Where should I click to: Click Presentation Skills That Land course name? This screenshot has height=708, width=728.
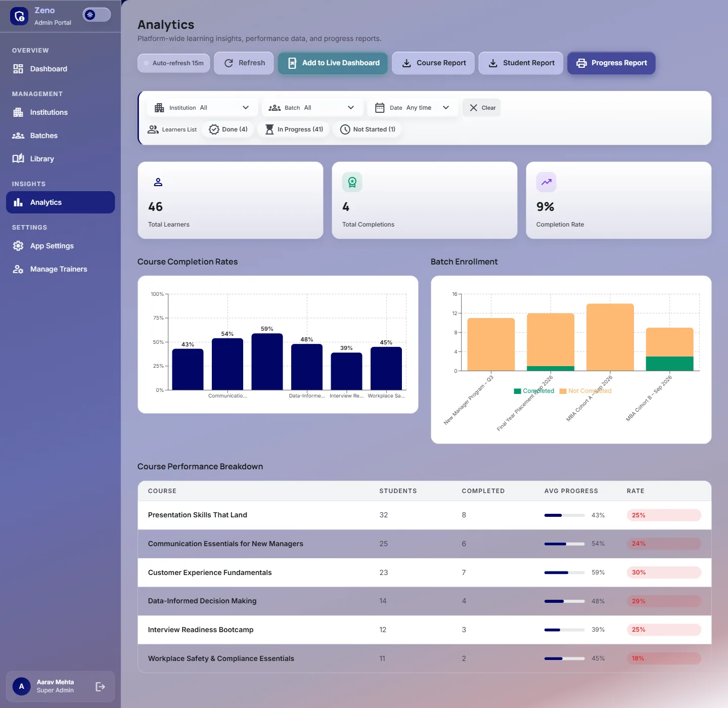pyautogui.click(x=198, y=515)
